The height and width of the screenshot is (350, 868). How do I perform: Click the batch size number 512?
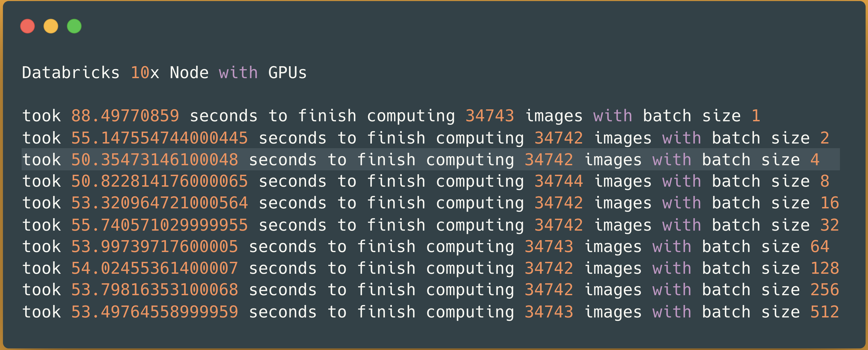pyautogui.click(x=825, y=312)
